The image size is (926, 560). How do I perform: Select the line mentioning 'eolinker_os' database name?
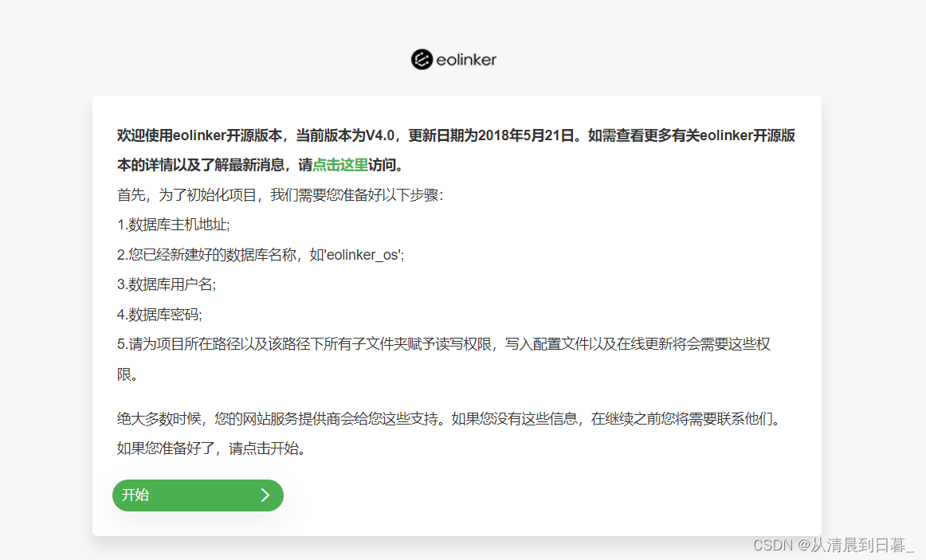click(261, 255)
